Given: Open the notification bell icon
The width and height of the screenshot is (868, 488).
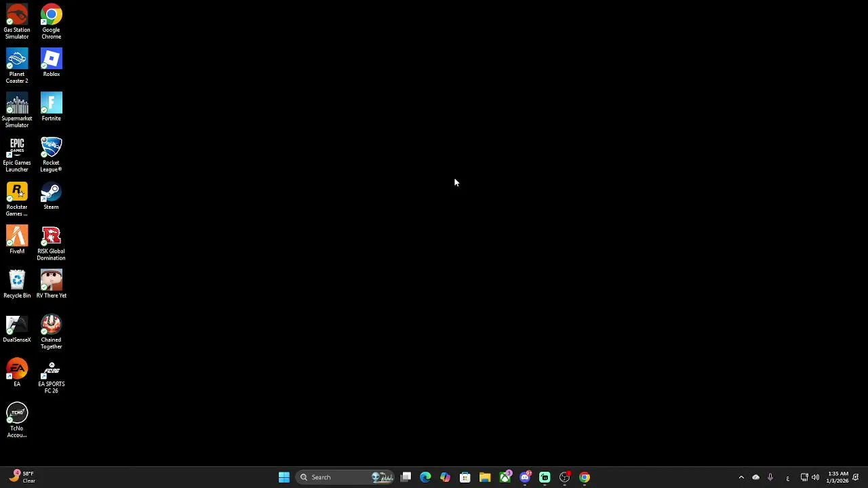Looking at the screenshot, I should pos(856,477).
